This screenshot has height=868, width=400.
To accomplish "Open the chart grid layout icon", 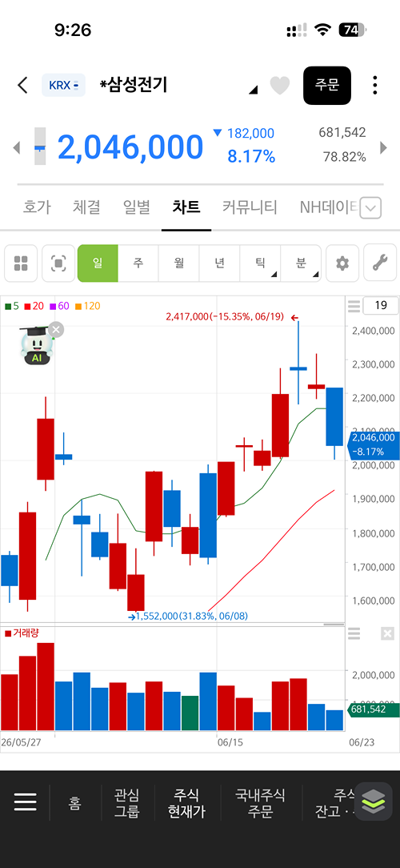I will [21, 263].
